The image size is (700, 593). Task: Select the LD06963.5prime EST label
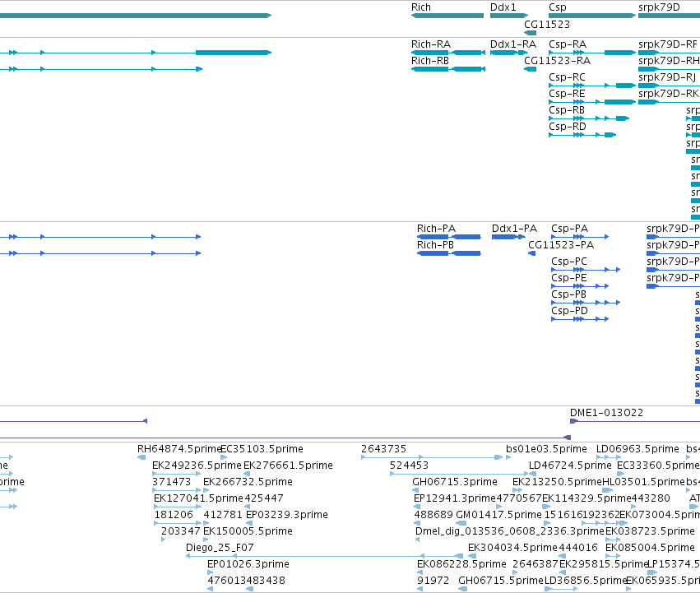point(638,449)
